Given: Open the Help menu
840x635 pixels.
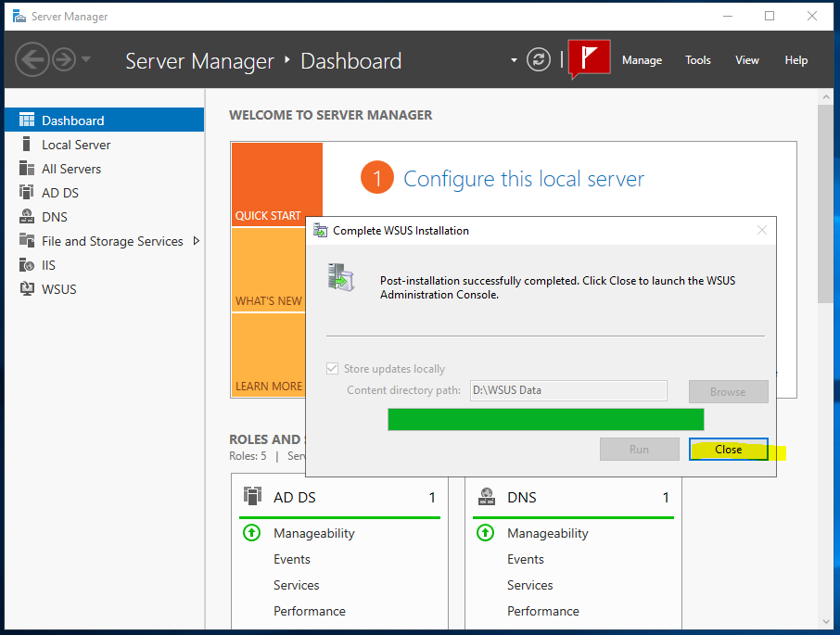Looking at the screenshot, I should pos(796,60).
